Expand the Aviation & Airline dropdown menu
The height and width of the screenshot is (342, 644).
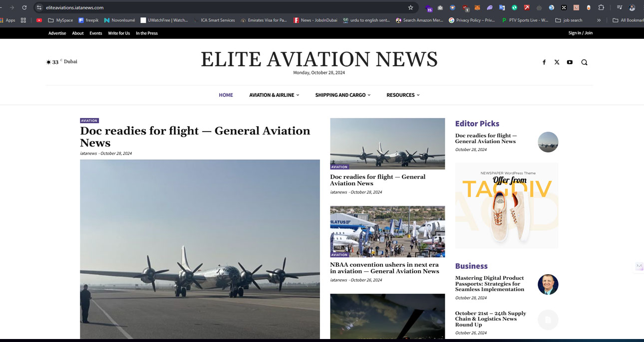click(274, 95)
